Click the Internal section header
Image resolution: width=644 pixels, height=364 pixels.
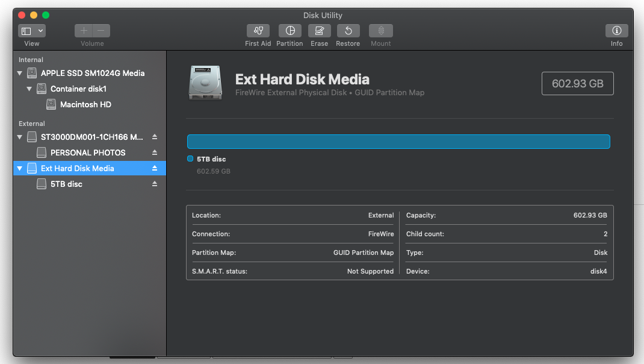31,60
